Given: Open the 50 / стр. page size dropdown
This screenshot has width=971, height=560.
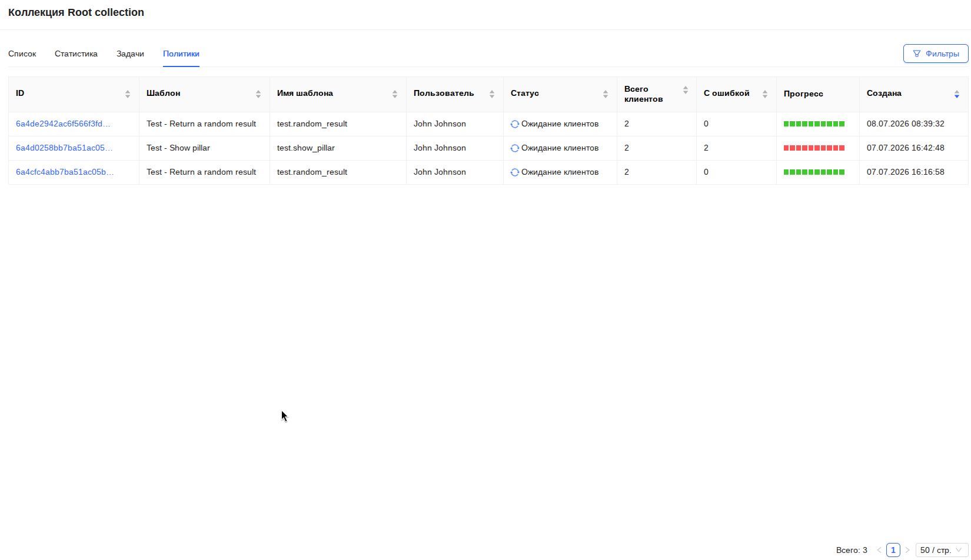Looking at the screenshot, I should (942, 550).
